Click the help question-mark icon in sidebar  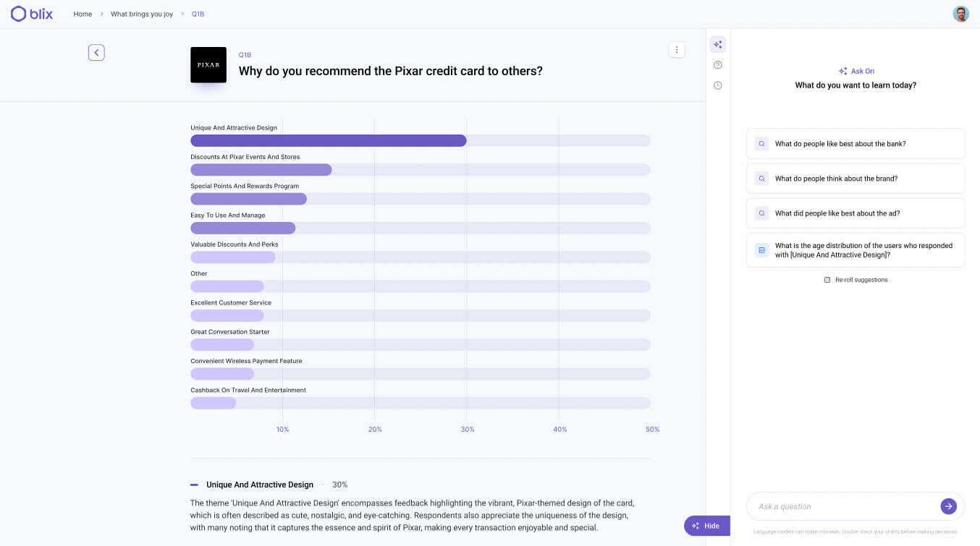point(717,64)
